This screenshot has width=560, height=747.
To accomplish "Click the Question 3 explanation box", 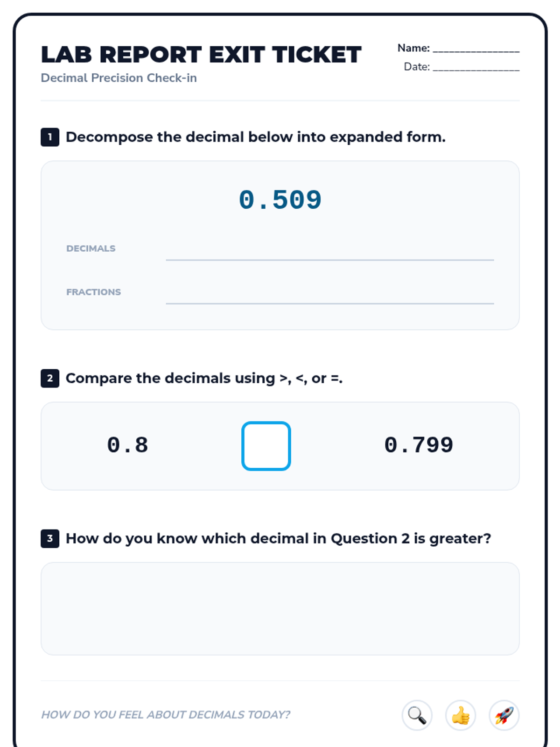I will tap(280, 608).
